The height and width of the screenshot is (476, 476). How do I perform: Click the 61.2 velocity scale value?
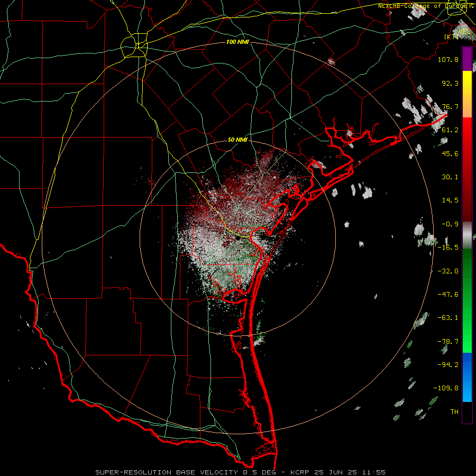pyautogui.click(x=450, y=130)
